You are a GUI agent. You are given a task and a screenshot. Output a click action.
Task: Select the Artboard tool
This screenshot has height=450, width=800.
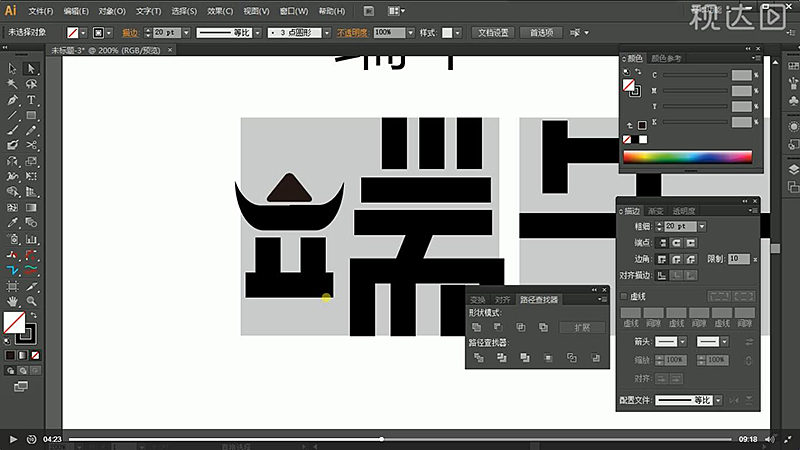pos(12,286)
